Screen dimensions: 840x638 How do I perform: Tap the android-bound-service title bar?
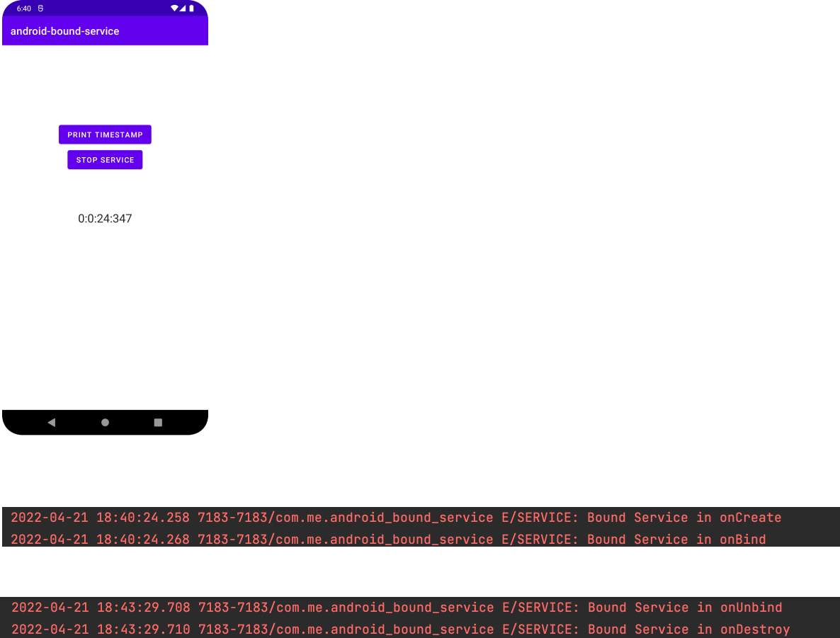[x=65, y=31]
